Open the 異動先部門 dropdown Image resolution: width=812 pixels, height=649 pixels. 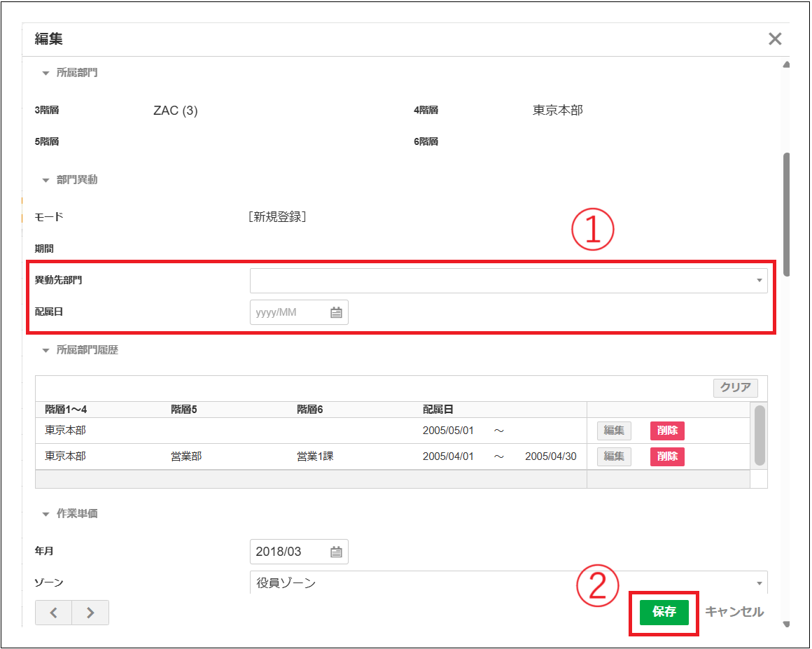tap(508, 281)
